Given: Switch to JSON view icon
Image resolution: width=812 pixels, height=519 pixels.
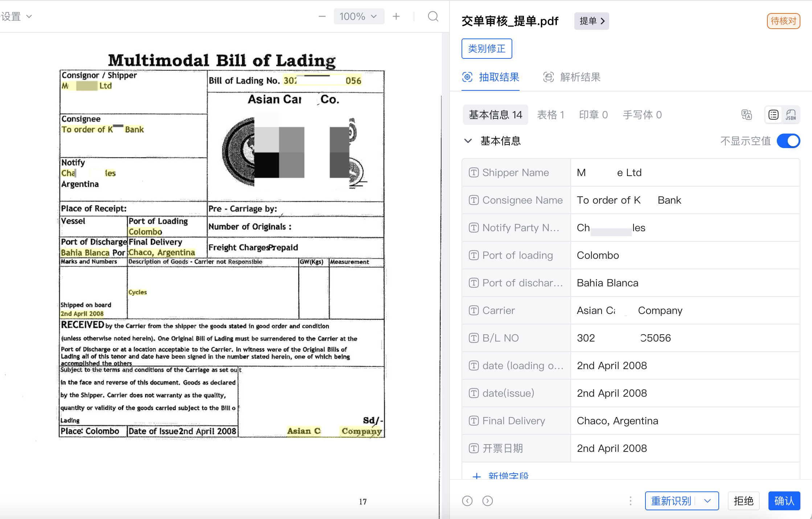Looking at the screenshot, I should point(791,115).
